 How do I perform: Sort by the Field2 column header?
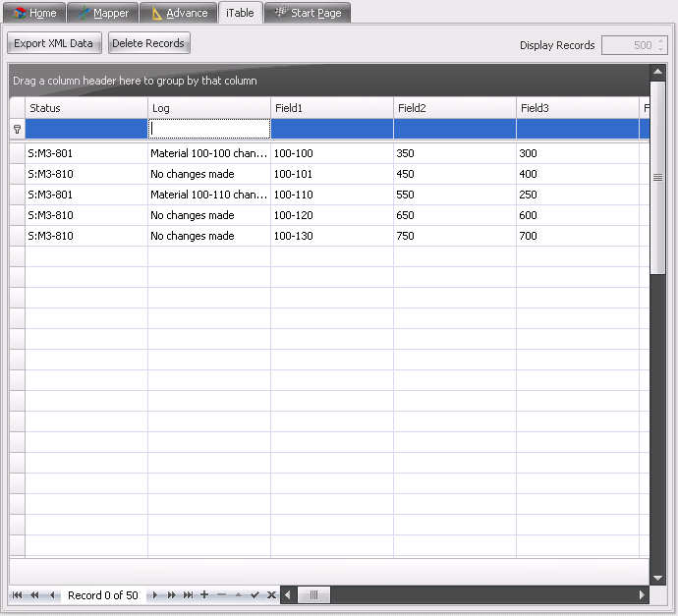(455, 108)
